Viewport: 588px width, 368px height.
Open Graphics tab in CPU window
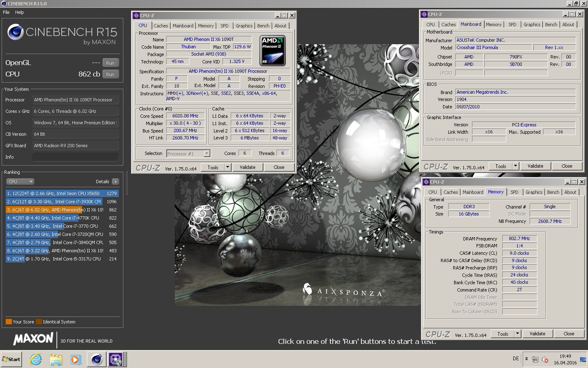pos(244,26)
